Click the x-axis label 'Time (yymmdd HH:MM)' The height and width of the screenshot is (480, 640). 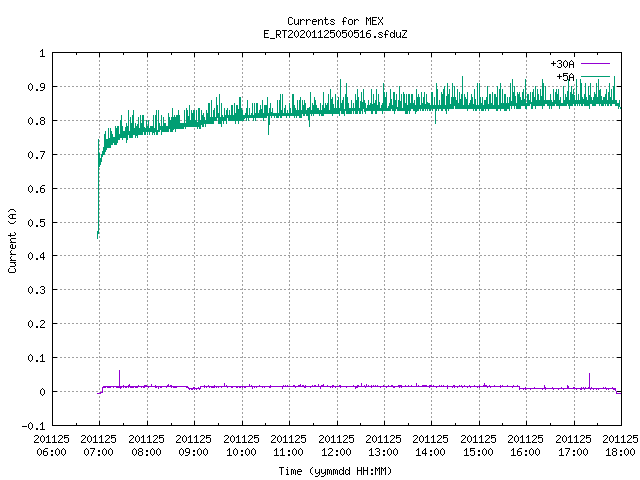coord(335,471)
